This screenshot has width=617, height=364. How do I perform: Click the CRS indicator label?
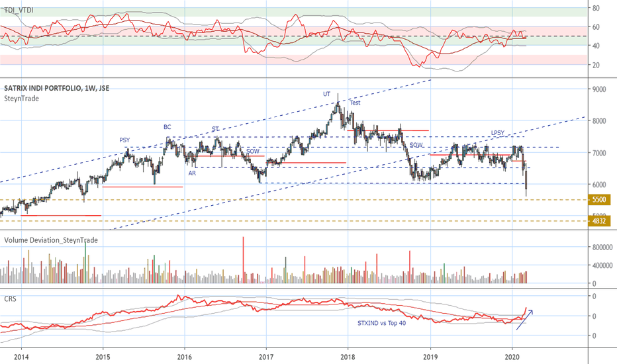10,299
